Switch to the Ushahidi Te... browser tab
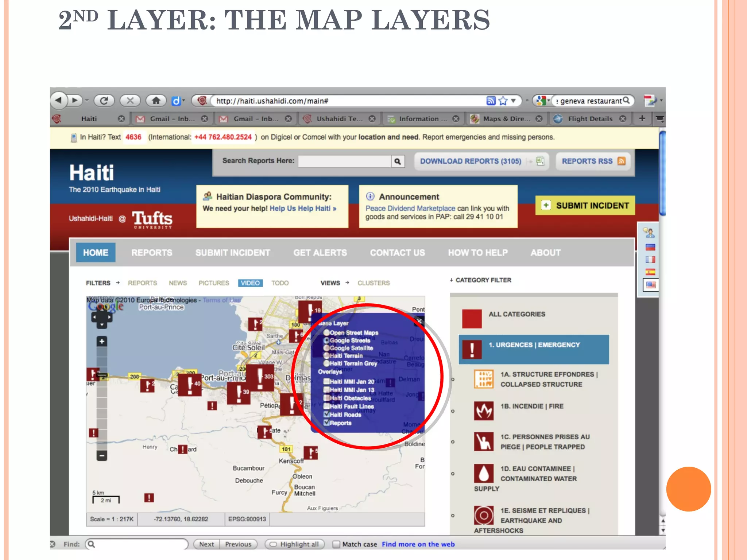 click(339, 119)
